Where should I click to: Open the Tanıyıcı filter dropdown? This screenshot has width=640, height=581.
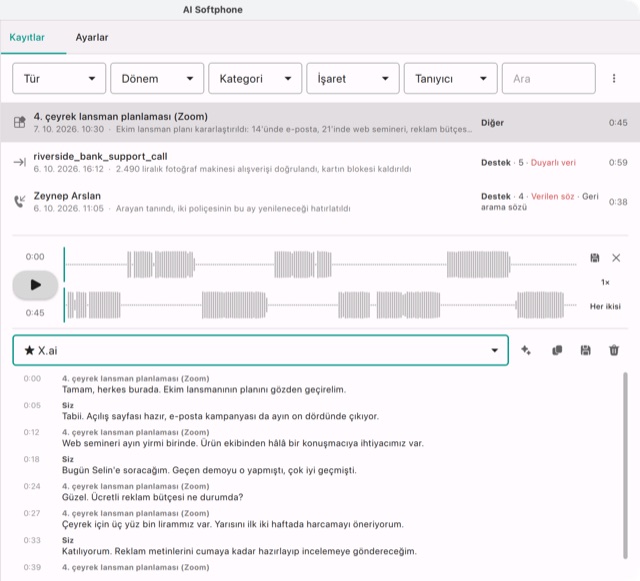(x=451, y=78)
